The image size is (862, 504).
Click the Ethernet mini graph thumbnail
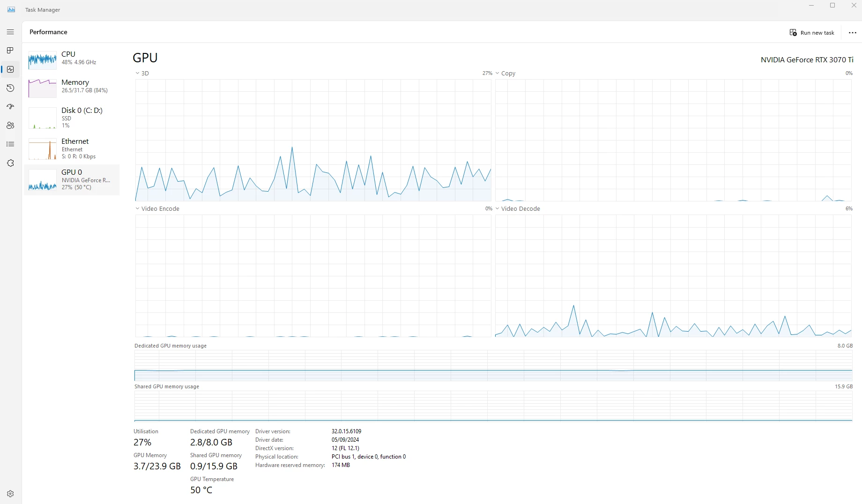tap(42, 150)
